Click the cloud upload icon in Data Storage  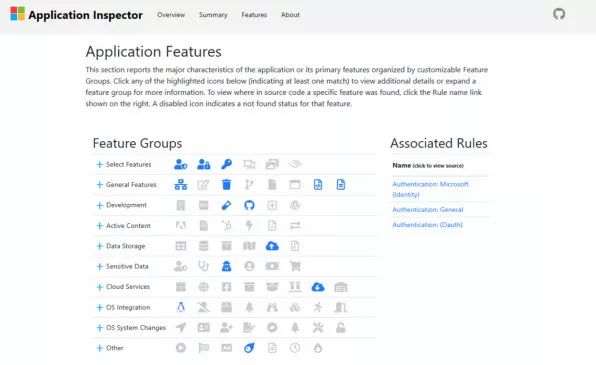[272, 246]
